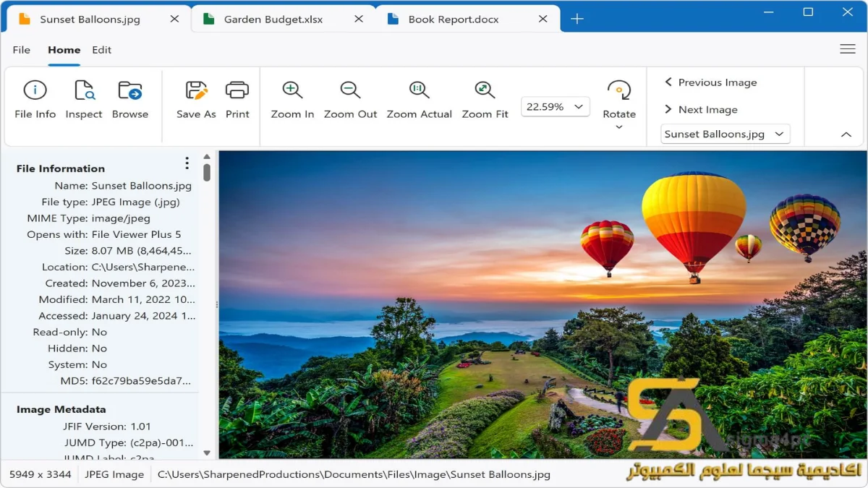Click the MIME Type image/jpeg value
This screenshot has height=488, width=868.
pos(121,218)
